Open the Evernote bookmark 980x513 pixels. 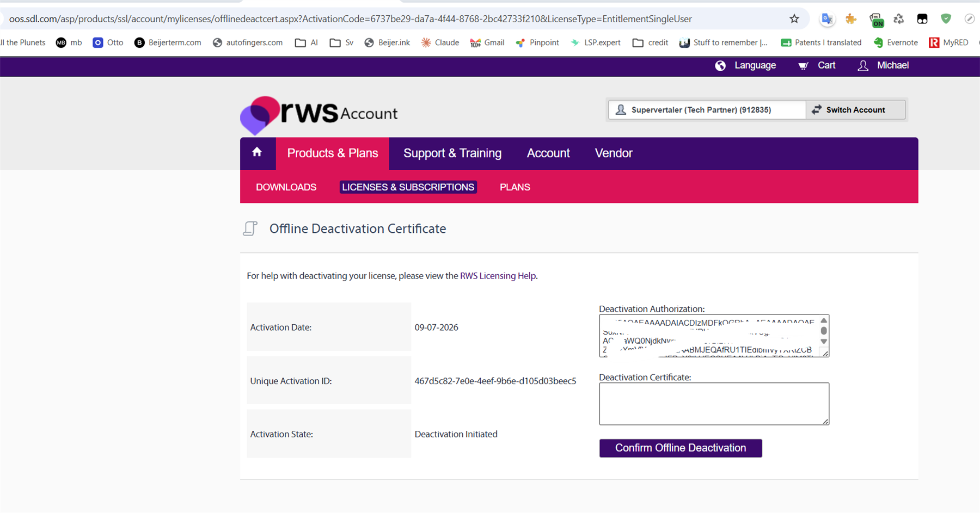point(896,42)
